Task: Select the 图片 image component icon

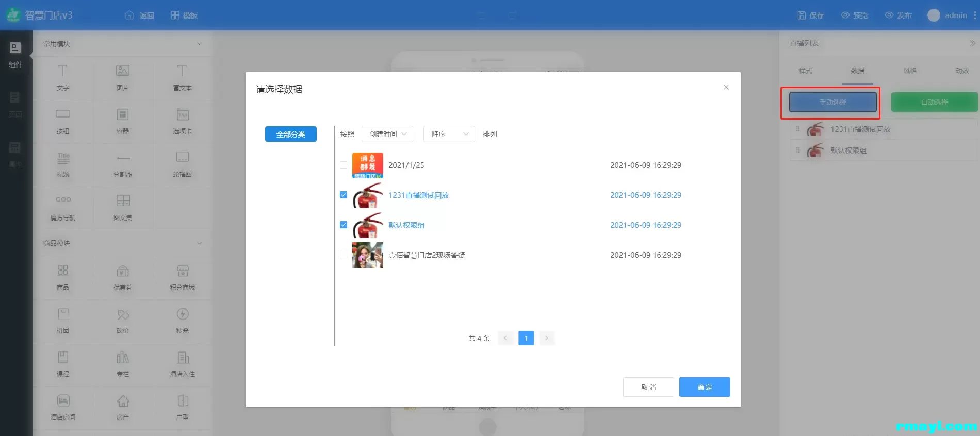Action: point(123,71)
